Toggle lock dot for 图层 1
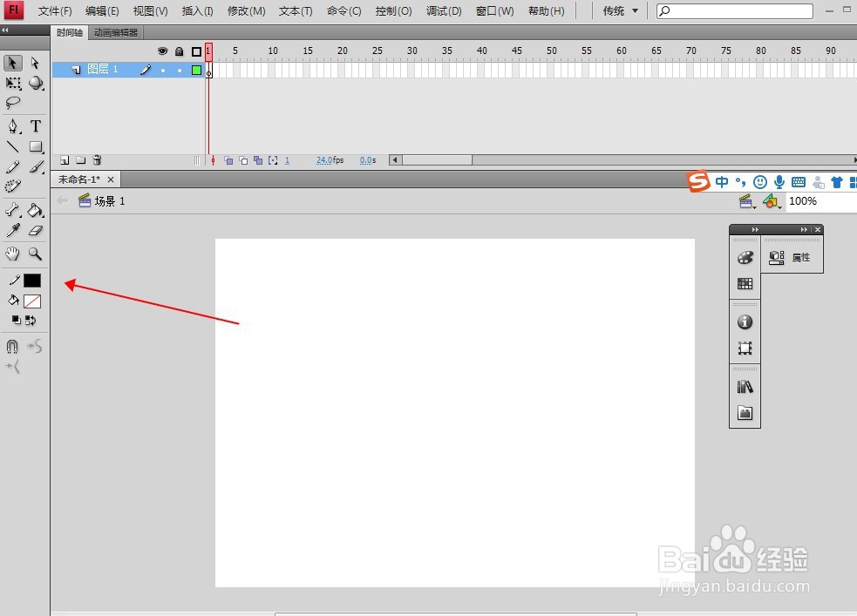 click(x=180, y=70)
